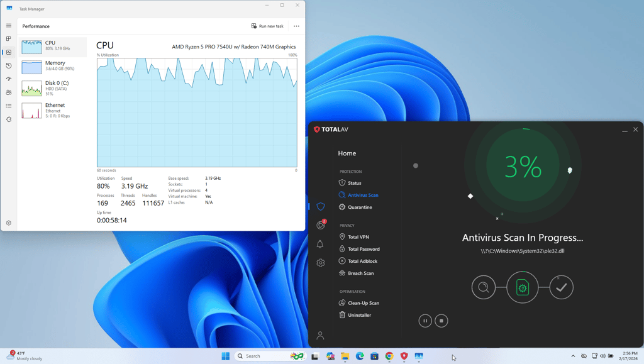Open Breach Scan in TotalAV menu
The image size is (644, 364).
point(356,273)
